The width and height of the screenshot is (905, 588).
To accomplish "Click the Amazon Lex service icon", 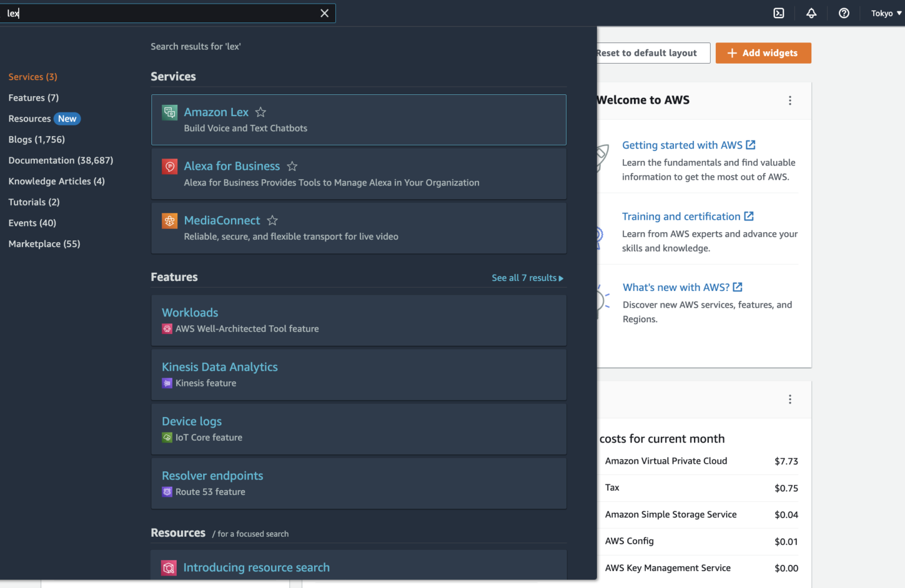I will click(x=170, y=112).
